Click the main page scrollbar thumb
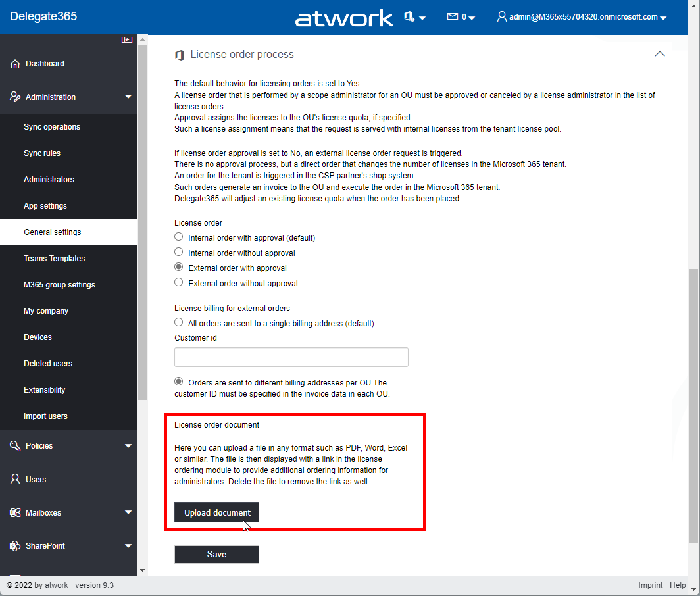The width and height of the screenshot is (700, 596). 693,405
